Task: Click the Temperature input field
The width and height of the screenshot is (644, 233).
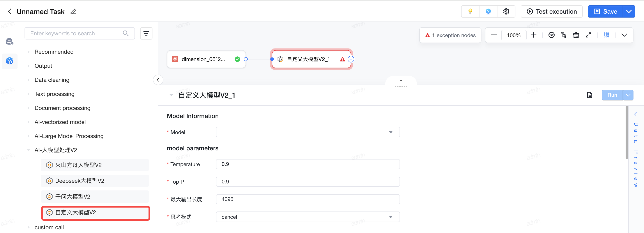Action: (308, 164)
